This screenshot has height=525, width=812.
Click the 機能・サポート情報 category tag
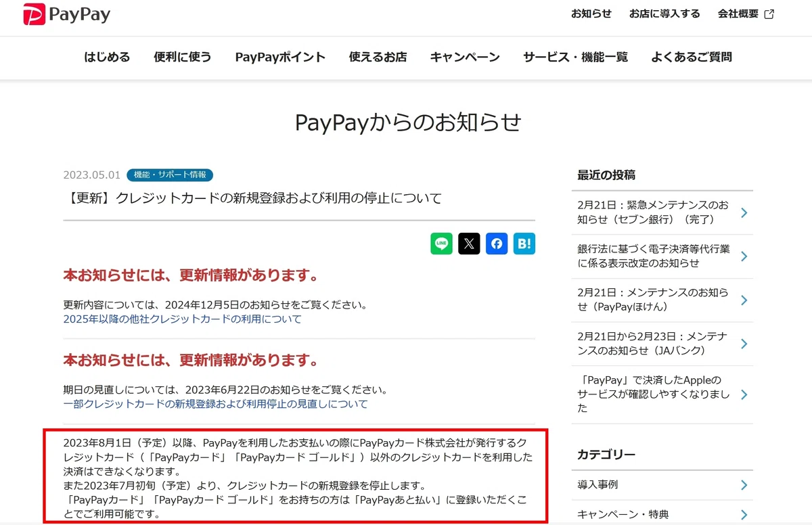170,175
